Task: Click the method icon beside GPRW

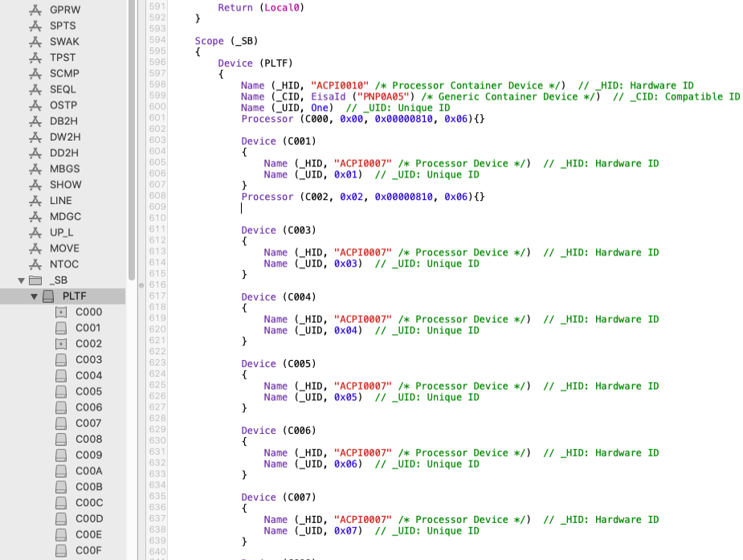Action: [x=35, y=10]
